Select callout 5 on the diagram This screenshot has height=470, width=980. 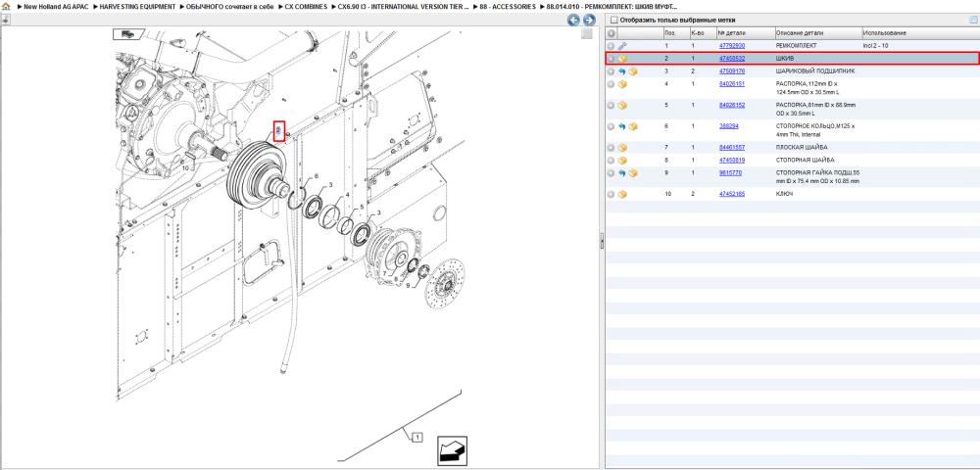pos(362,208)
